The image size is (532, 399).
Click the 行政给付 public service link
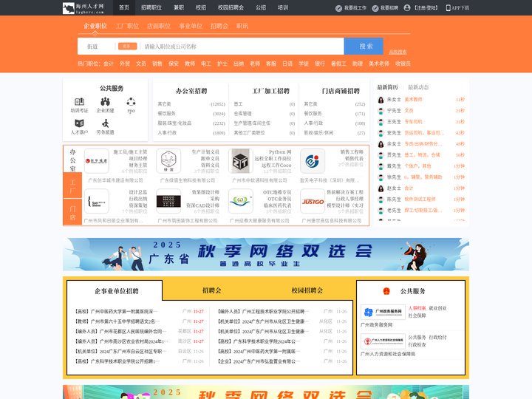pyautogui.click(x=437, y=338)
